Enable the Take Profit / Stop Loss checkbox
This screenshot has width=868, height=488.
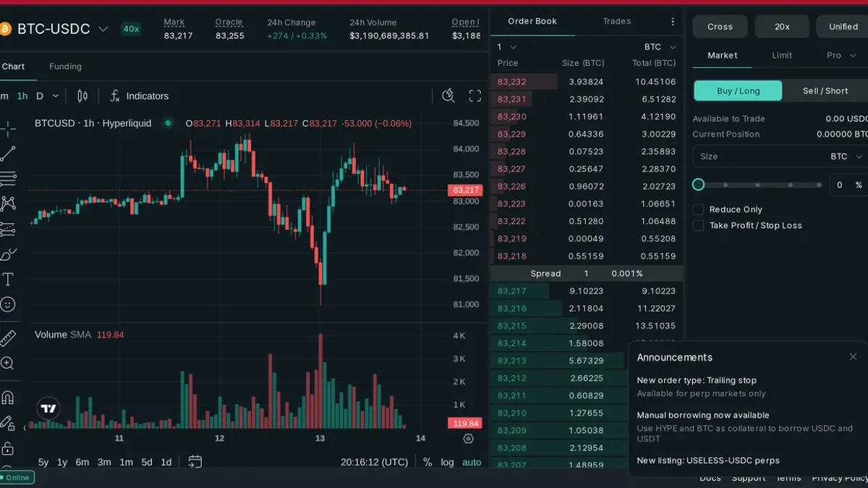[x=698, y=226]
